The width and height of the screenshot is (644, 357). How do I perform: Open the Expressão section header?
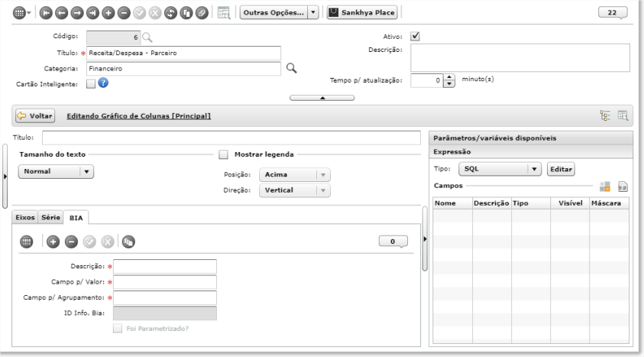click(x=531, y=151)
